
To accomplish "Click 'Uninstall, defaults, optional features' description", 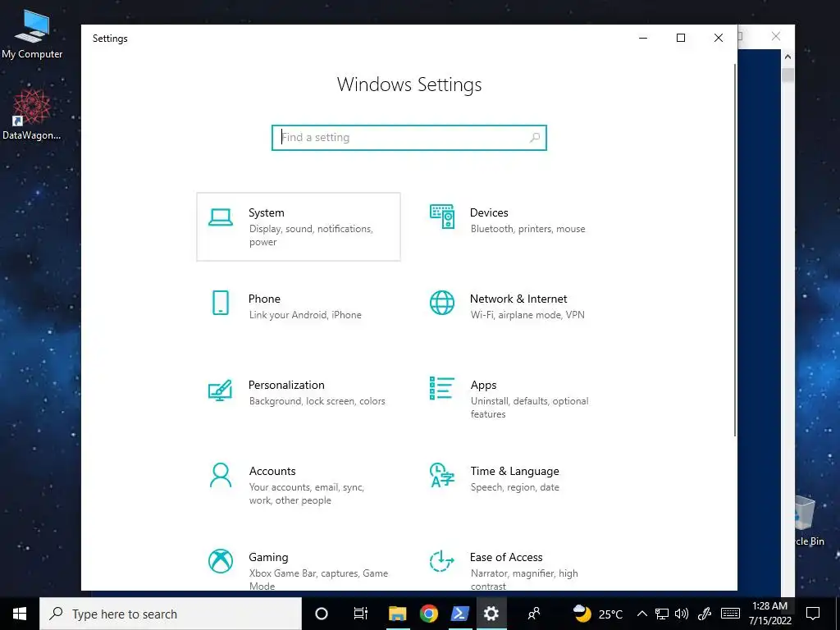I will (529, 408).
